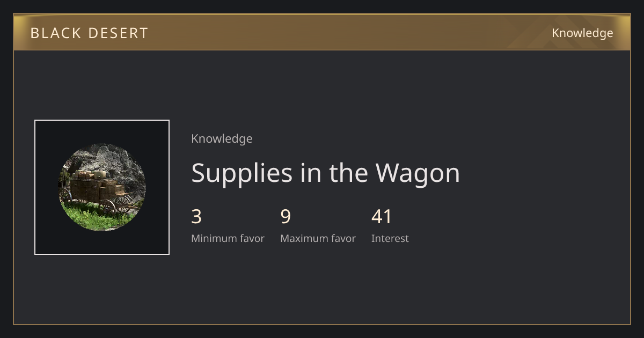Click the Knowledge category text above the title
644x338 pixels.
222,138
